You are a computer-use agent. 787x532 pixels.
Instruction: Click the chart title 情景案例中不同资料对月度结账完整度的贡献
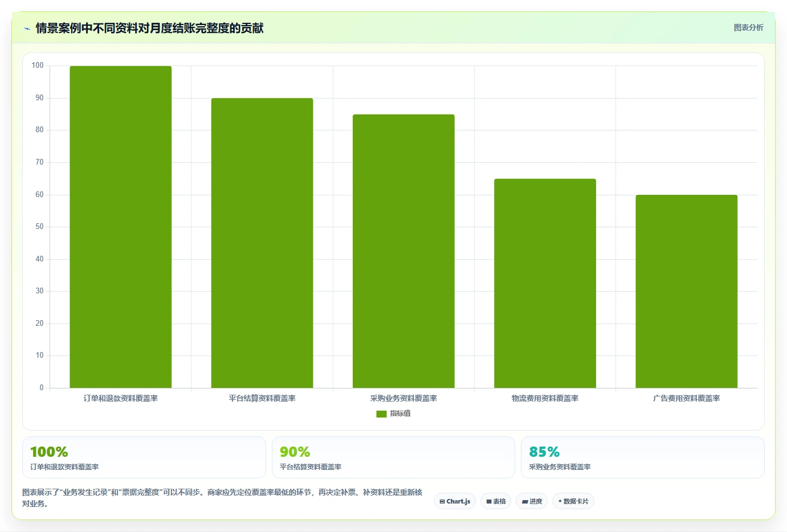(x=150, y=28)
